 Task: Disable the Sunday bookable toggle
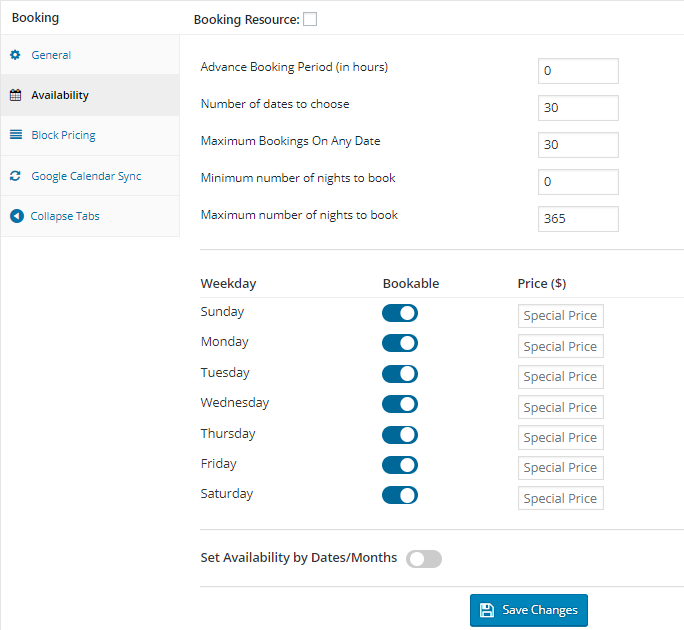pos(400,313)
